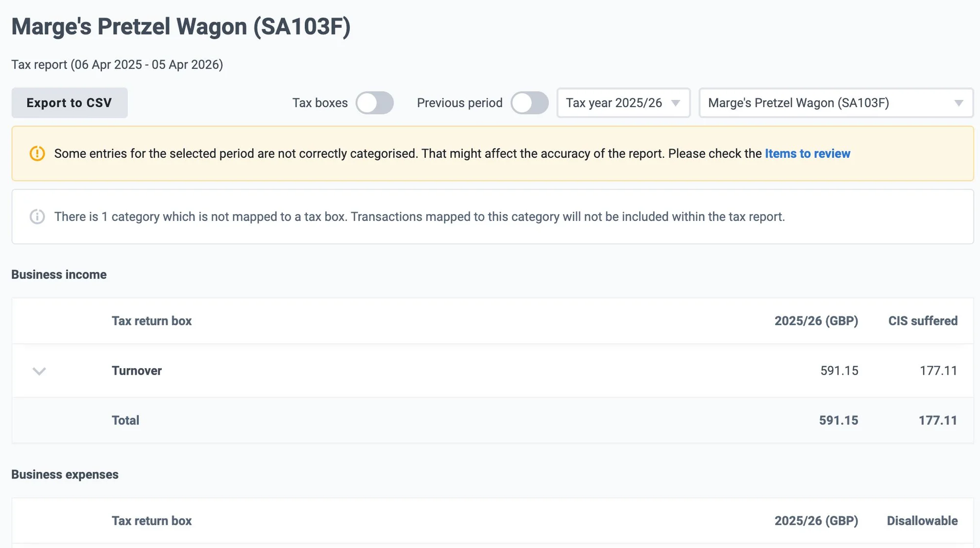Click the orange warning exclamation icon
Viewport: 980px width, 548px height.
point(37,154)
